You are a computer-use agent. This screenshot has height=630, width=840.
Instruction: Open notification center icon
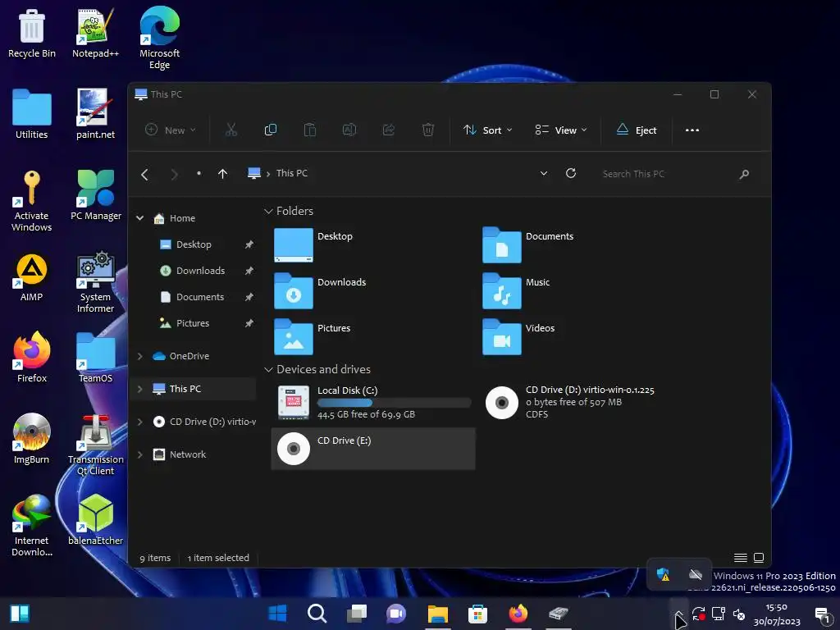822,614
